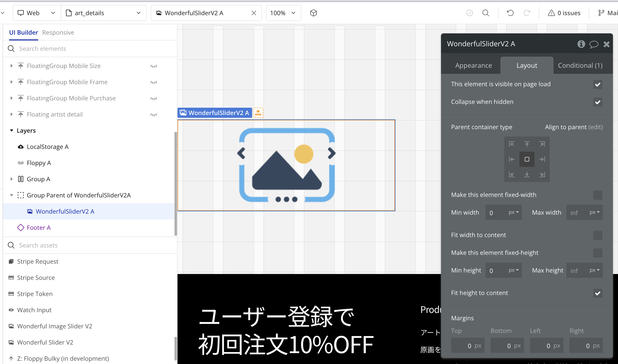Screen dimensions: 618x364
Task: Expand Group A in layers tree
Action: 11,179
